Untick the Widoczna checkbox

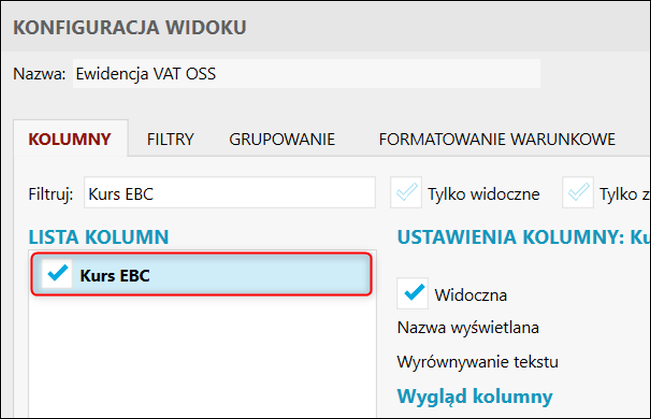pos(412,294)
